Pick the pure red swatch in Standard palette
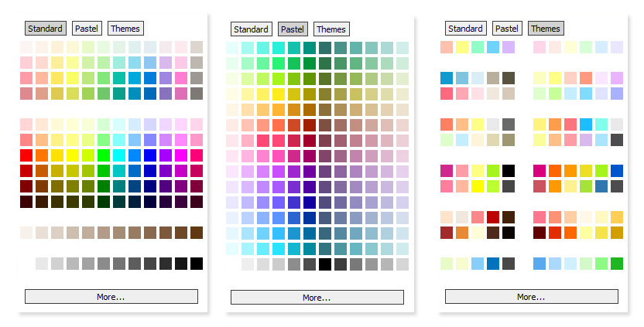Image resolution: width=644 pixels, height=327 pixels. tap(26, 155)
